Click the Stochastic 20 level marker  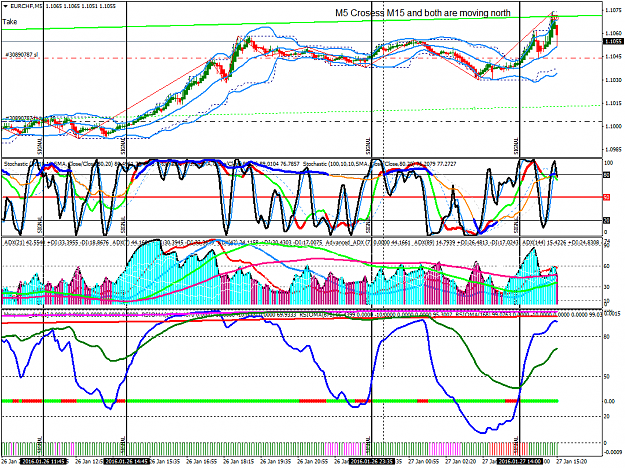(607, 220)
